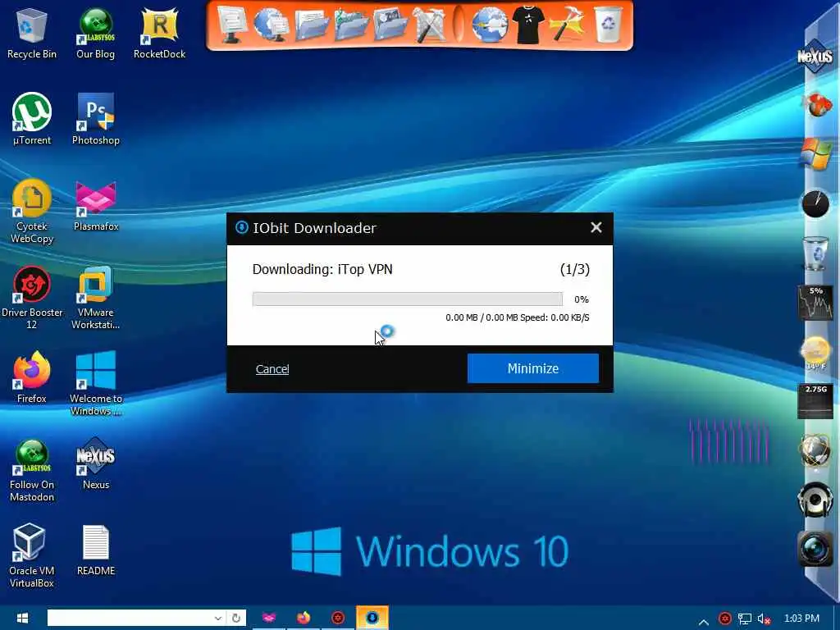840x630 pixels.
Task: Select the Plasmafox desktop icon
Action: 95,206
